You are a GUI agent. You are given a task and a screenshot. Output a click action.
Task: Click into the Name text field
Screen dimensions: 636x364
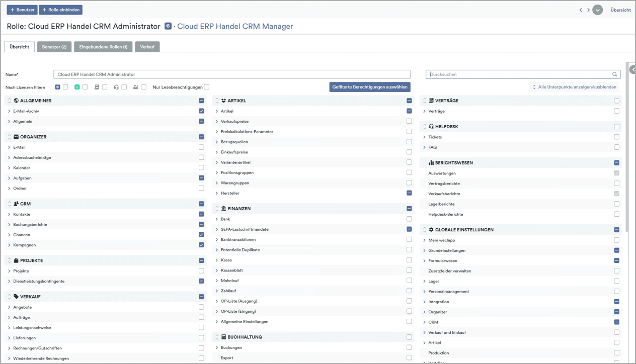231,74
